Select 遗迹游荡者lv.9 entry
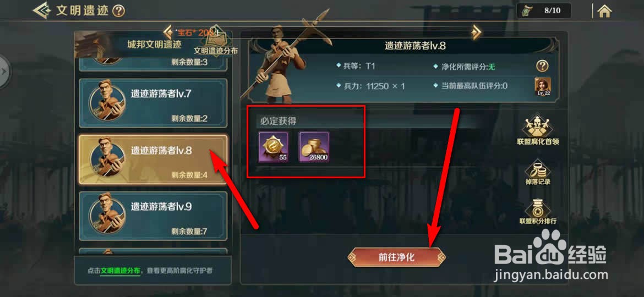Image resolution: width=644 pixels, height=297 pixels. point(153,216)
